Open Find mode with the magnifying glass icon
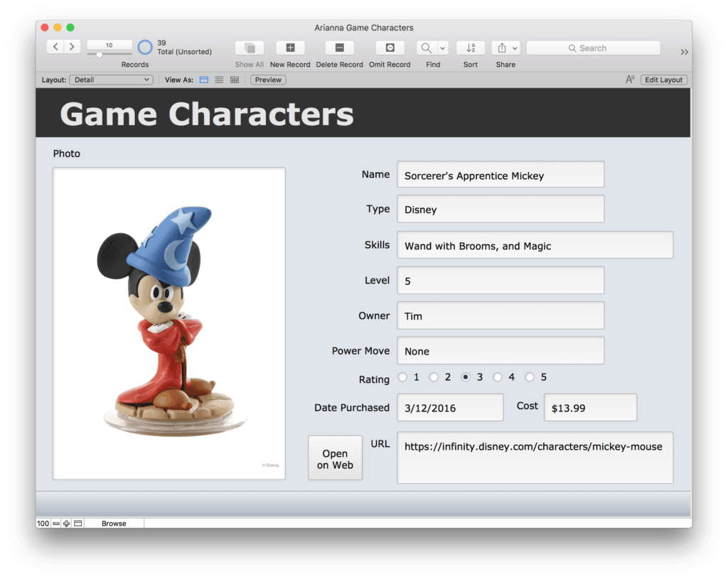Image resolution: width=728 pixels, height=579 pixels. 426,48
